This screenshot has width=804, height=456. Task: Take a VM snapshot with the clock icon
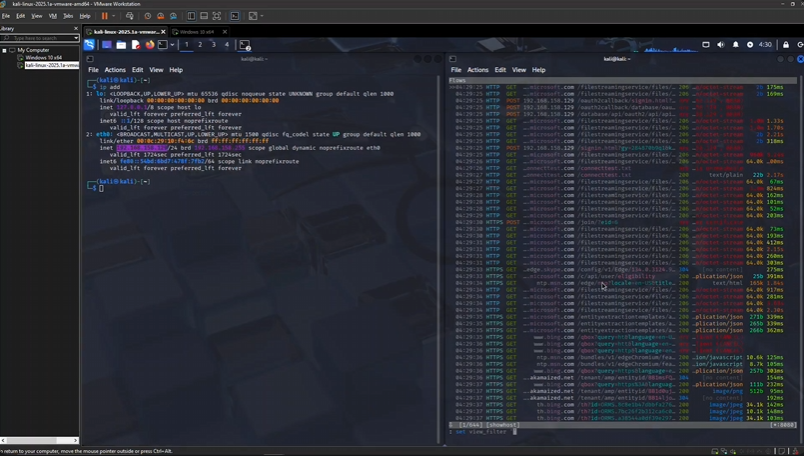148,16
